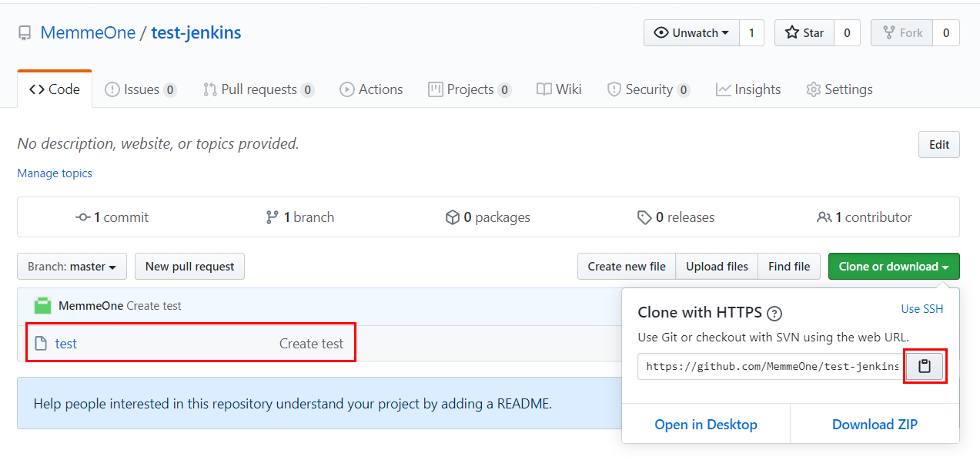Click the stargazers count 0
Screen dimensions: 980x457
pos(847,33)
